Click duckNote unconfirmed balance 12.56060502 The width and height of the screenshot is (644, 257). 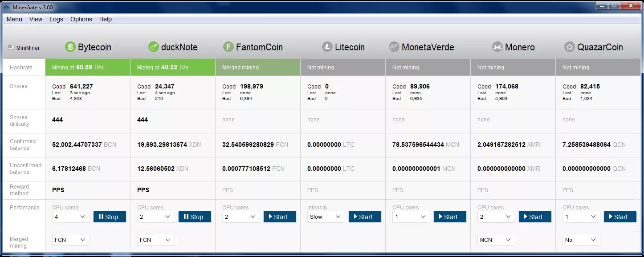pyautogui.click(x=156, y=169)
